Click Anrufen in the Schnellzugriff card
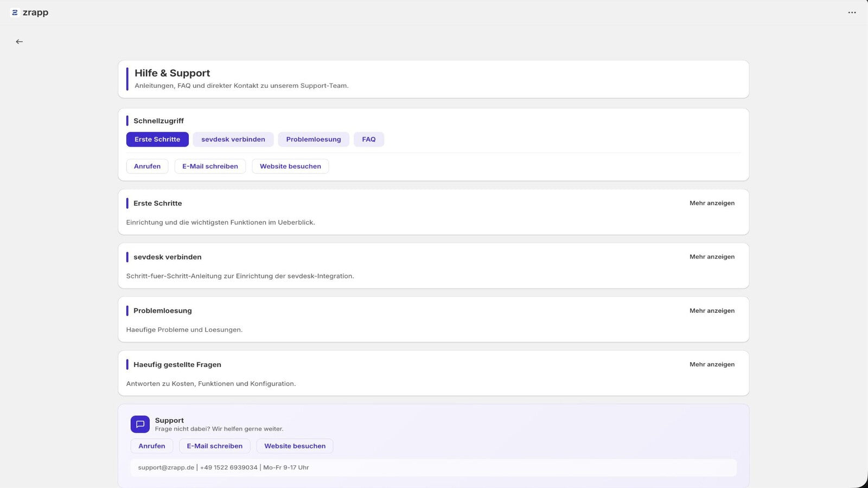This screenshot has width=868, height=488. (148, 166)
